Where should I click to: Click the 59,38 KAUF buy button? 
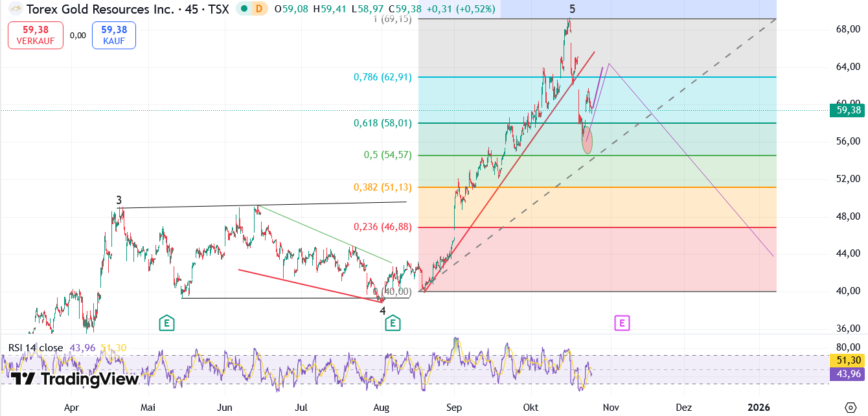pos(114,35)
